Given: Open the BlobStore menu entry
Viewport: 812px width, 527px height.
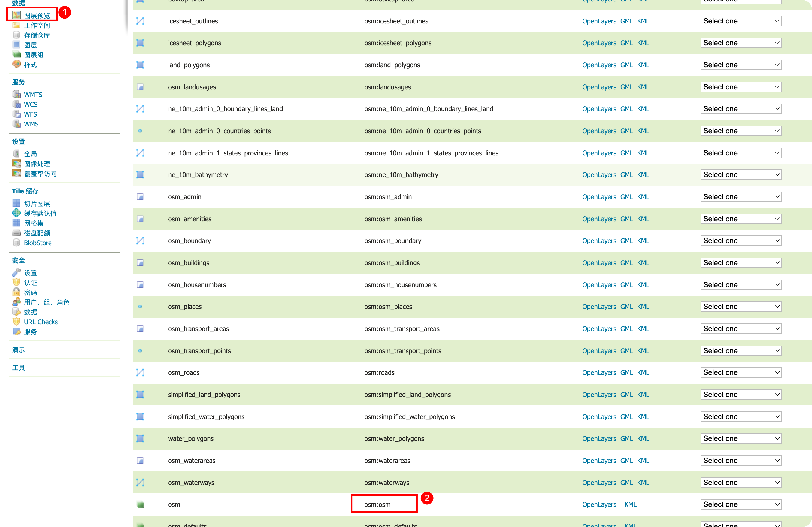Looking at the screenshot, I should click(x=38, y=243).
